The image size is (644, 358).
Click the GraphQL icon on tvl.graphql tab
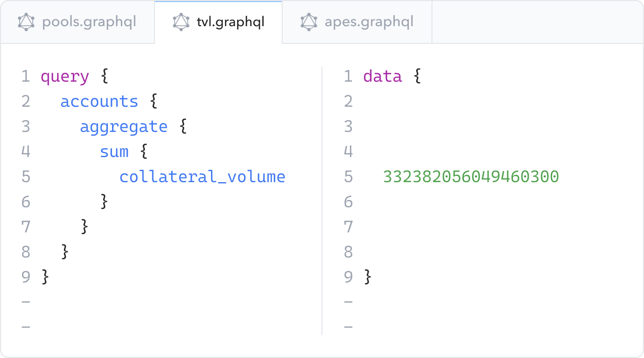click(x=181, y=22)
